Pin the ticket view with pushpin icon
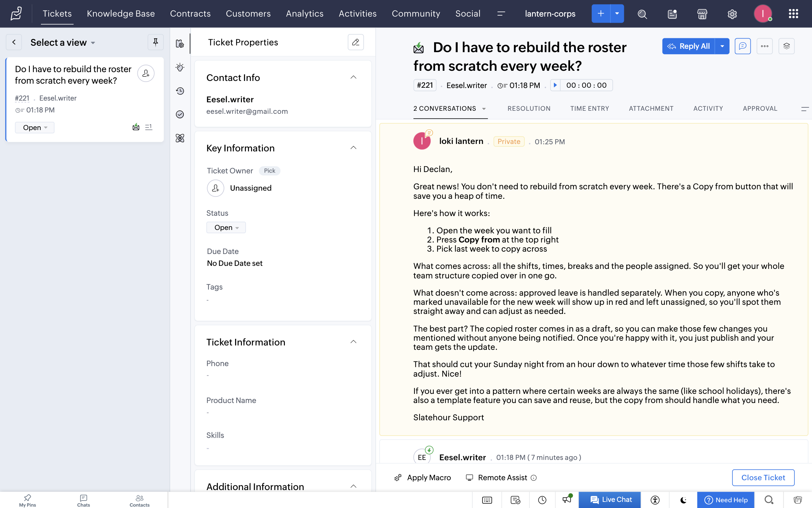812x508 pixels. 156,42
